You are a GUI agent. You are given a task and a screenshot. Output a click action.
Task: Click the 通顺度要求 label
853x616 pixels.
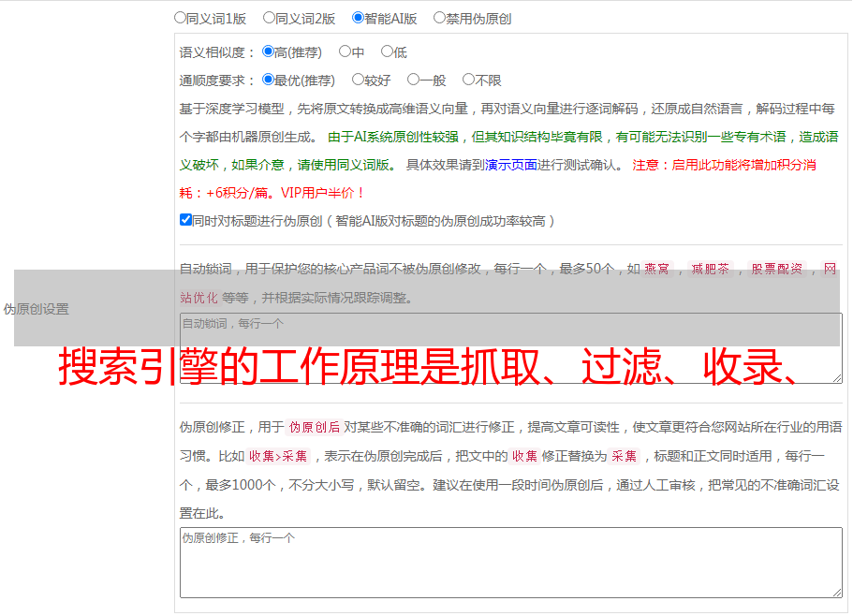(x=216, y=81)
